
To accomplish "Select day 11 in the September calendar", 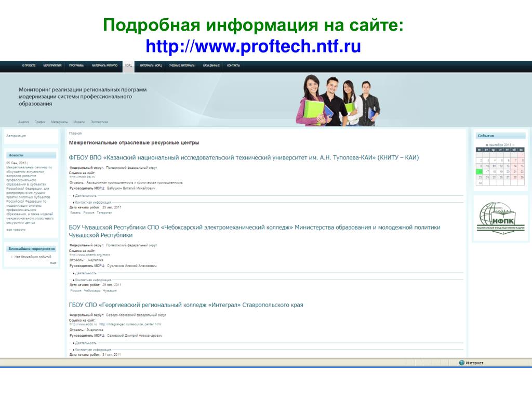I will (x=494, y=166).
